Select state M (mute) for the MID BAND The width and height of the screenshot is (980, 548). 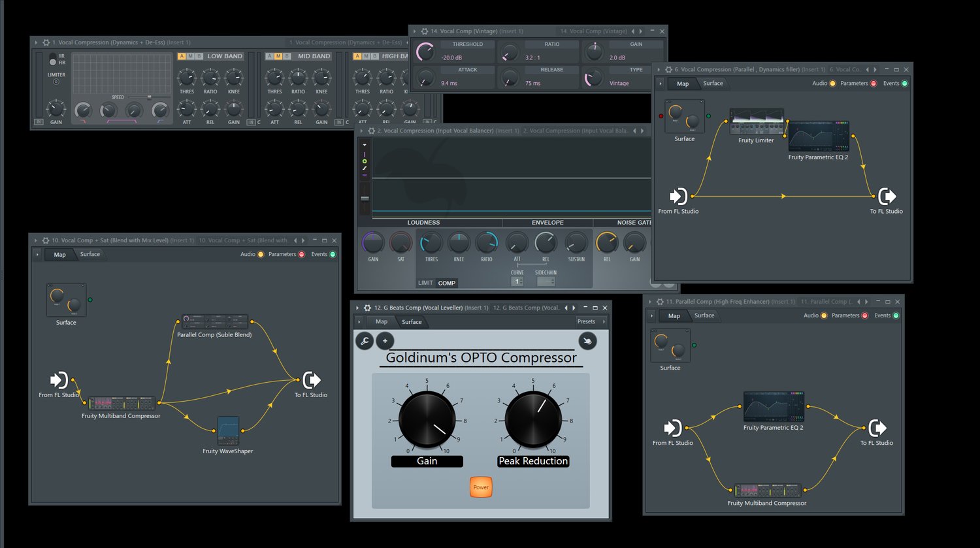pos(278,56)
